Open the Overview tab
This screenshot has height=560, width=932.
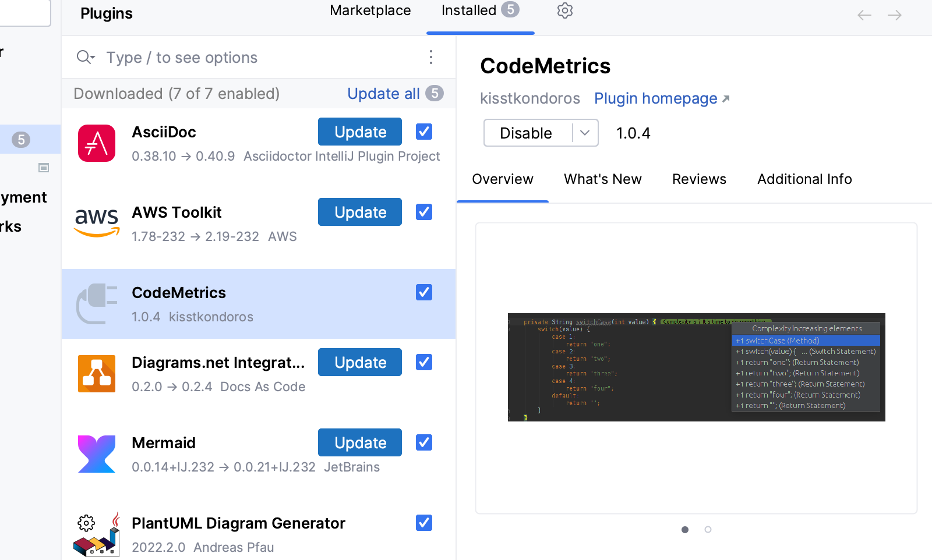coord(503,179)
